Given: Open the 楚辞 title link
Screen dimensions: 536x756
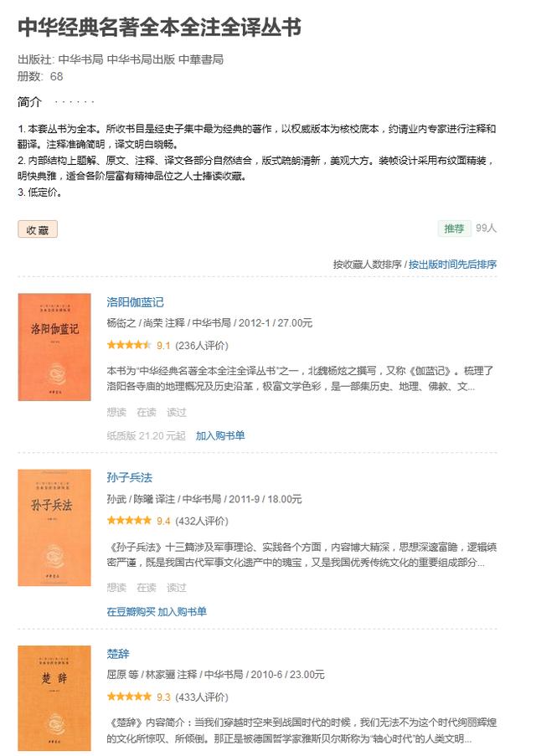Looking at the screenshot, I should (x=118, y=654).
